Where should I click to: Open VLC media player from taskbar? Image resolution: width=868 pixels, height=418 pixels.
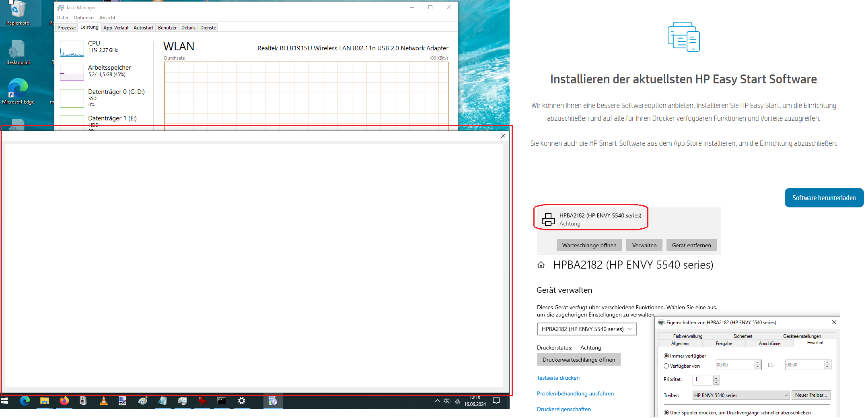point(103,401)
